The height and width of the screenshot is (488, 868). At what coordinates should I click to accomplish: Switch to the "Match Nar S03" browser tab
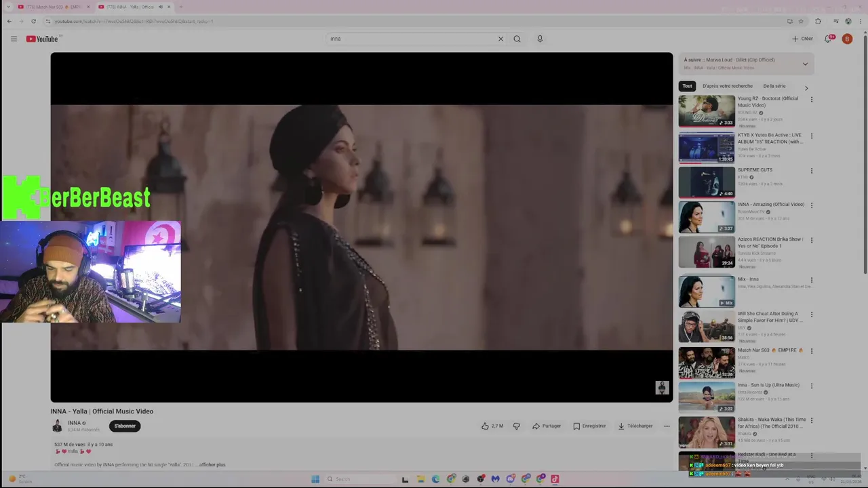(x=53, y=7)
